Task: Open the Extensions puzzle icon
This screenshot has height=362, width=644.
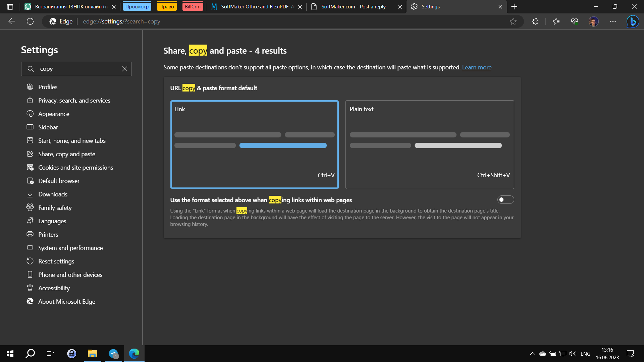Action: pos(535,21)
